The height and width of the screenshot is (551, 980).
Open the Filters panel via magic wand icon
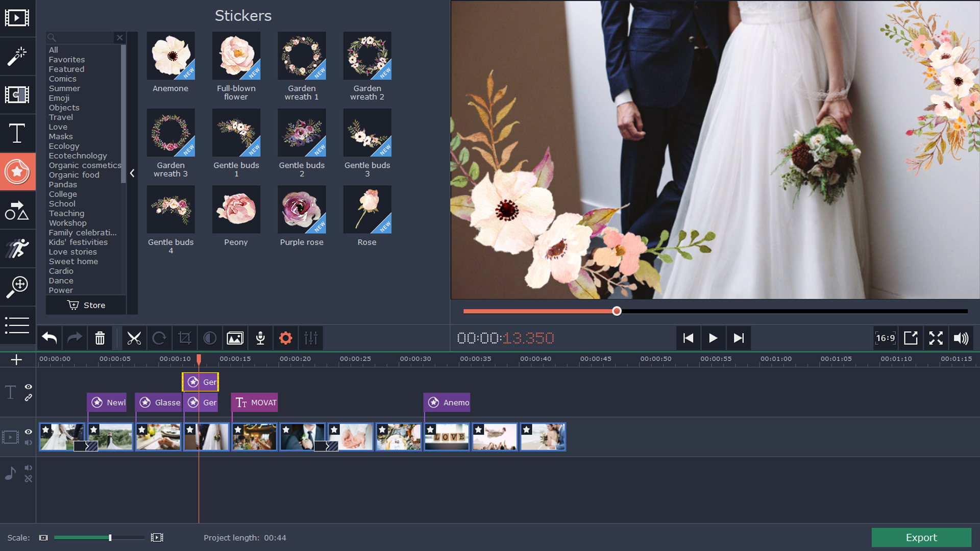click(18, 56)
